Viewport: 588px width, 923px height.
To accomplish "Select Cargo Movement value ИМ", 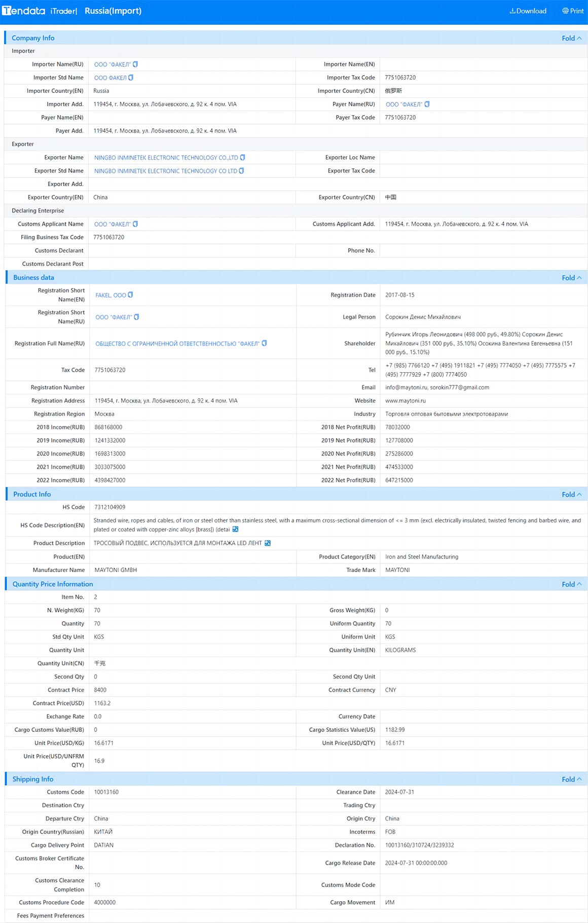I will 390,903.
